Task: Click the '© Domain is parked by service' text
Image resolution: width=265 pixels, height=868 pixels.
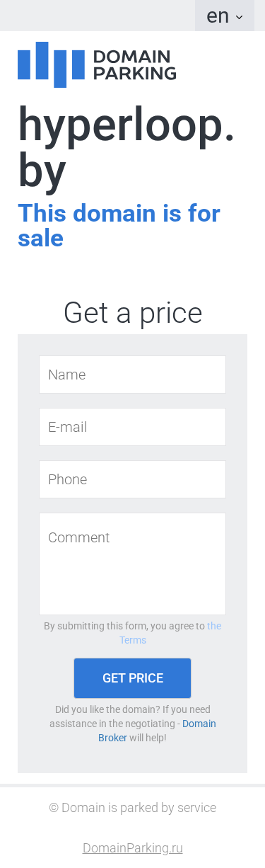Action: coord(133,808)
